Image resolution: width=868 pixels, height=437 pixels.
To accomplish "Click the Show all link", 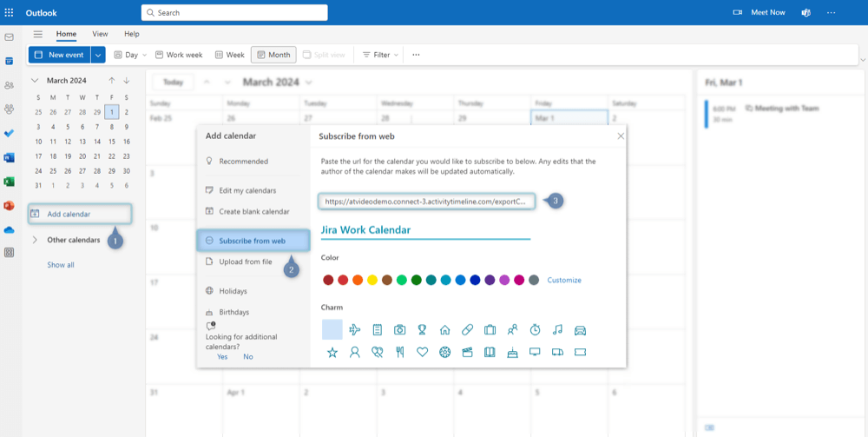I will (61, 265).
